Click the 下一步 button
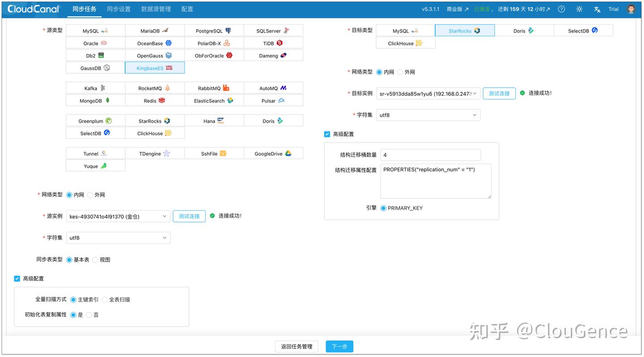Screen dimensions: 644x357 point(339,346)
